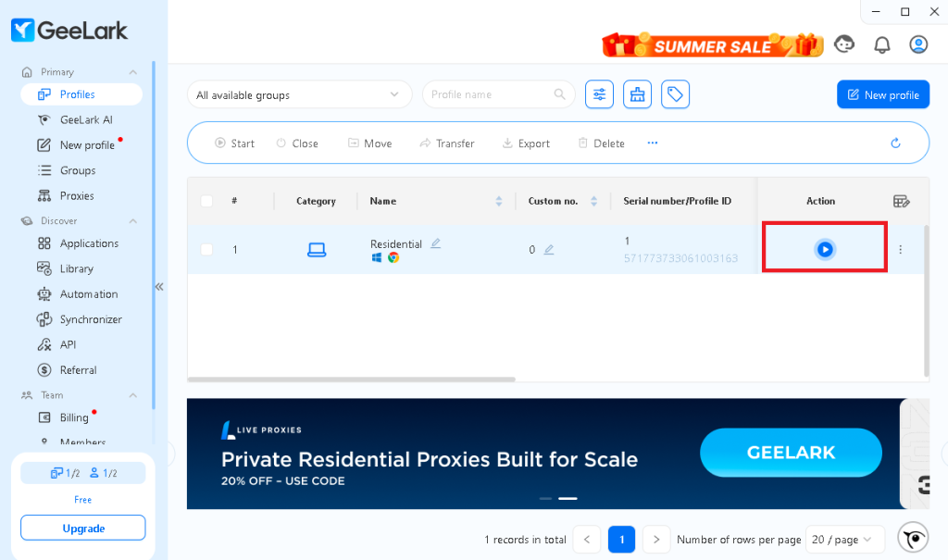This screenshot has width=948, height=560.
Task: Click Delete in the batch toolbar
Action: coord(602,143)
